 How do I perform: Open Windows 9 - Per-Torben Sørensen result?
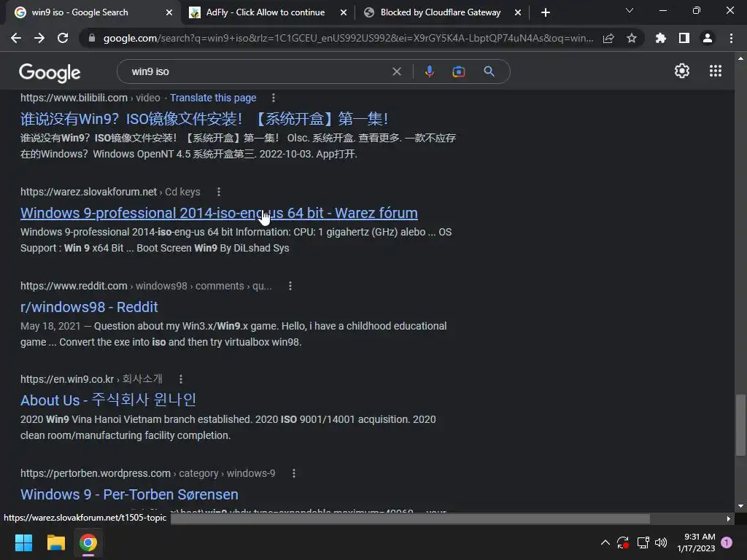point(129,494)
